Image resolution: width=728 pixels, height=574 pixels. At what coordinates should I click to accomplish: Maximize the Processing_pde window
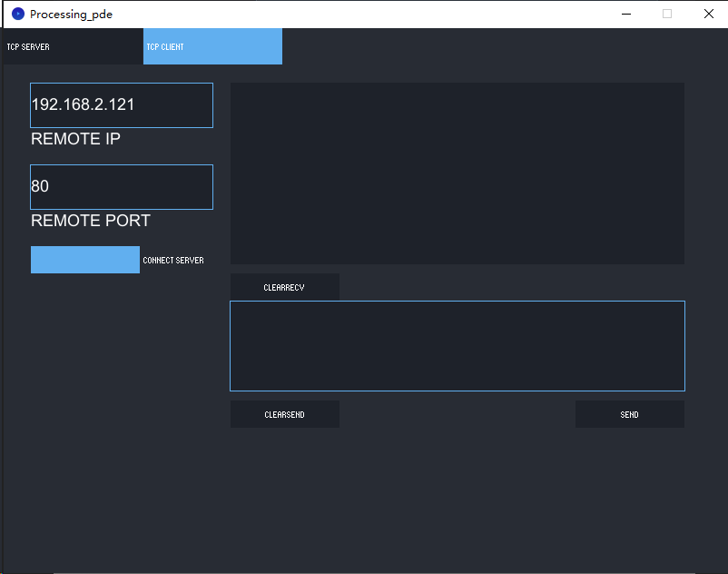[x=667, y=14]
